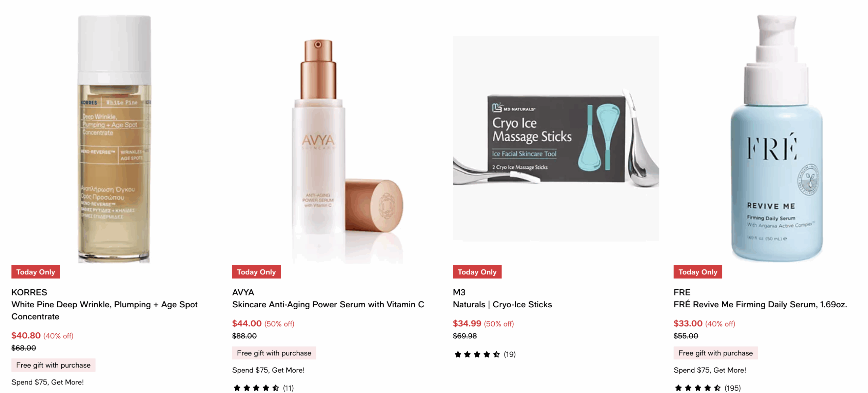This screenshot has width=868, height=393.
Task: Click the M3 Today Only badge
Action: 477,272
